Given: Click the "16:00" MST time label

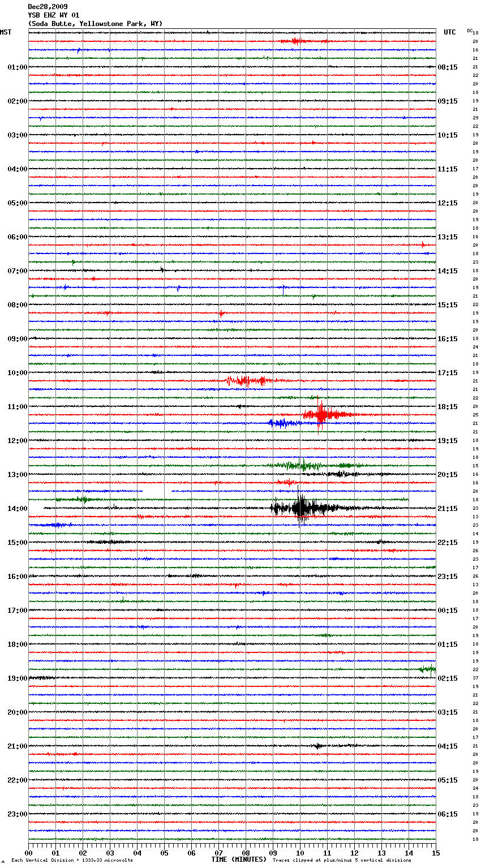Looking at the screenshot, I should pos(18,577).
